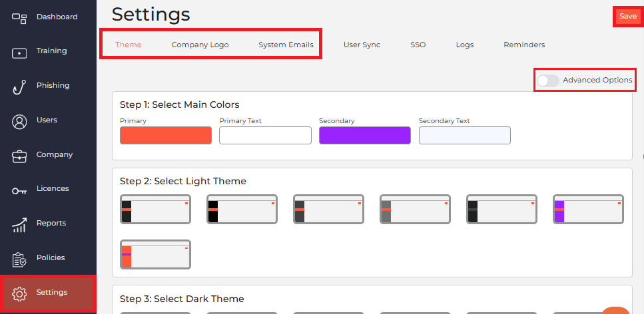Open Dashboard from sidebar label
Image resolution: width=644 pixels, height=314 pixels.
57,17
